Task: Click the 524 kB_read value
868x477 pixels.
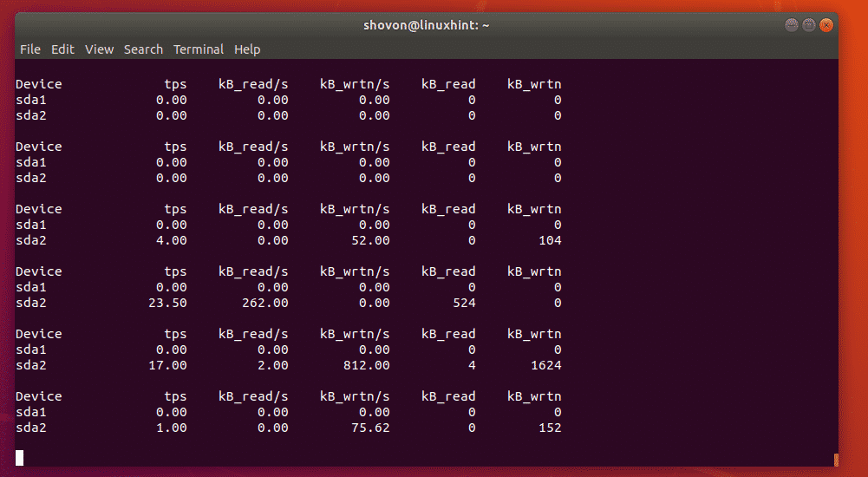Action: point(464,303)
